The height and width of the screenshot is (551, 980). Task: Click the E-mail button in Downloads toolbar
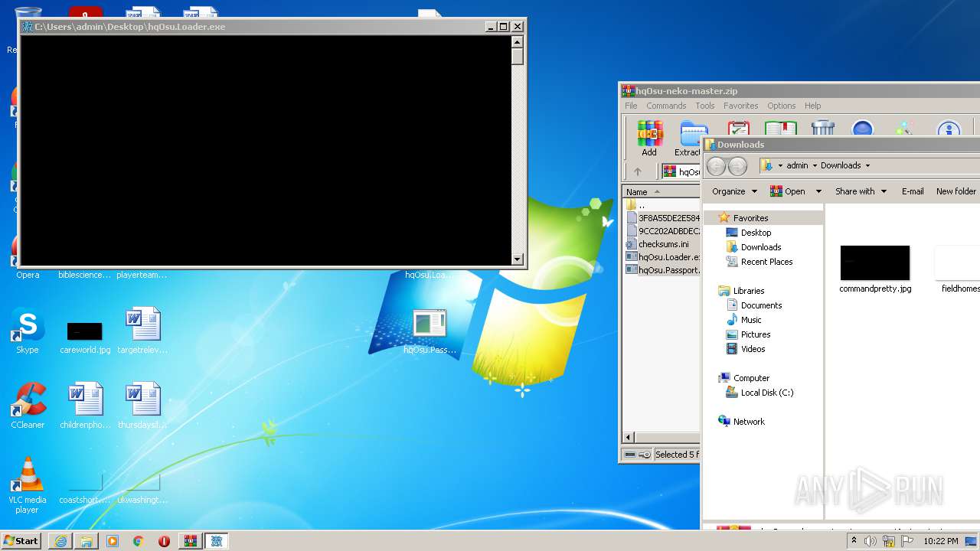(913, 191)
